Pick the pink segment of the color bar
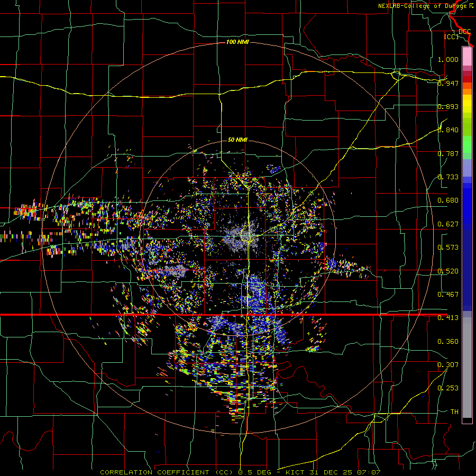 coord(467,56)
